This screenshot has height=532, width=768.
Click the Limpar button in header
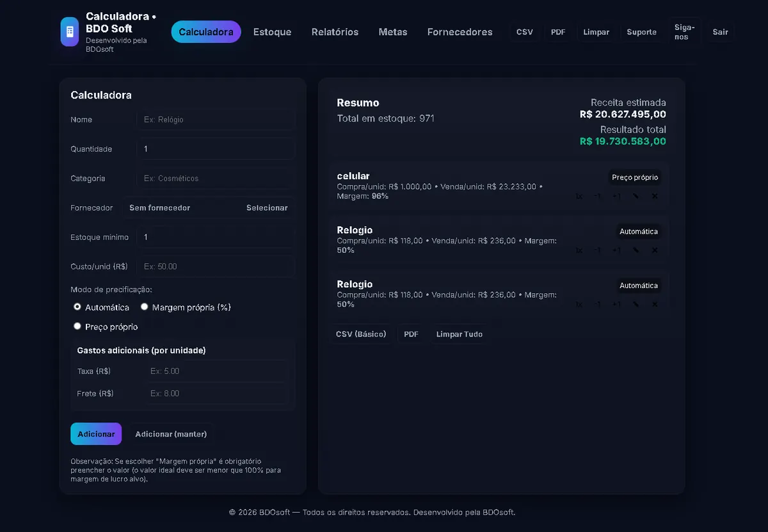[596, 32]
